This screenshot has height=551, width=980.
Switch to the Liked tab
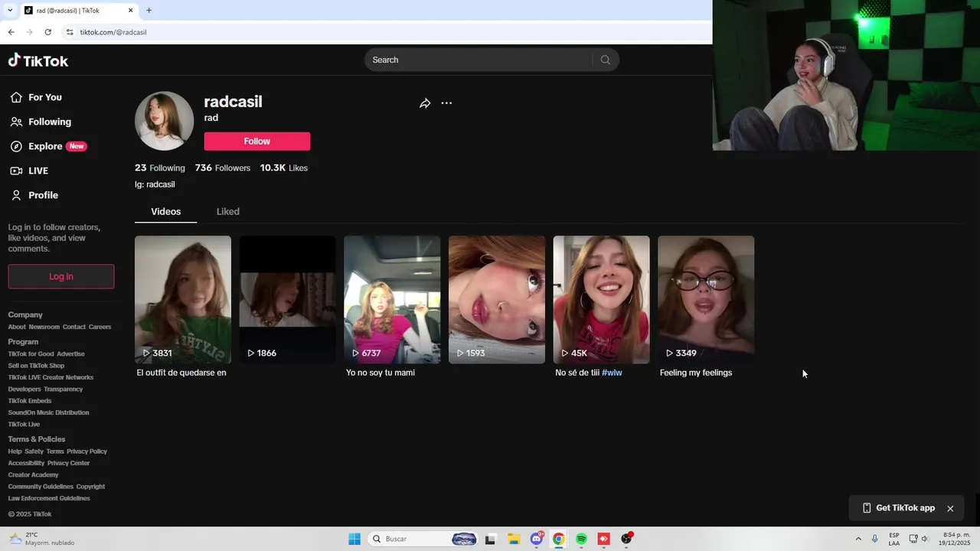(x=228, y=211)
